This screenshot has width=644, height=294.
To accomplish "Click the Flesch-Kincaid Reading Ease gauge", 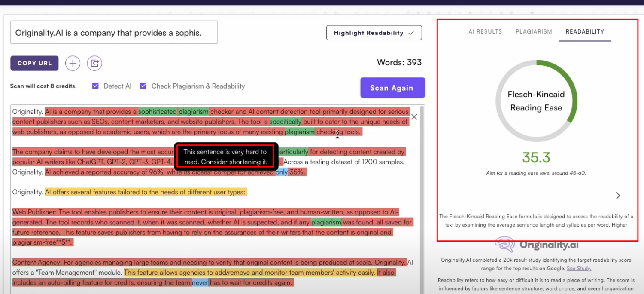I will [536, 101].
